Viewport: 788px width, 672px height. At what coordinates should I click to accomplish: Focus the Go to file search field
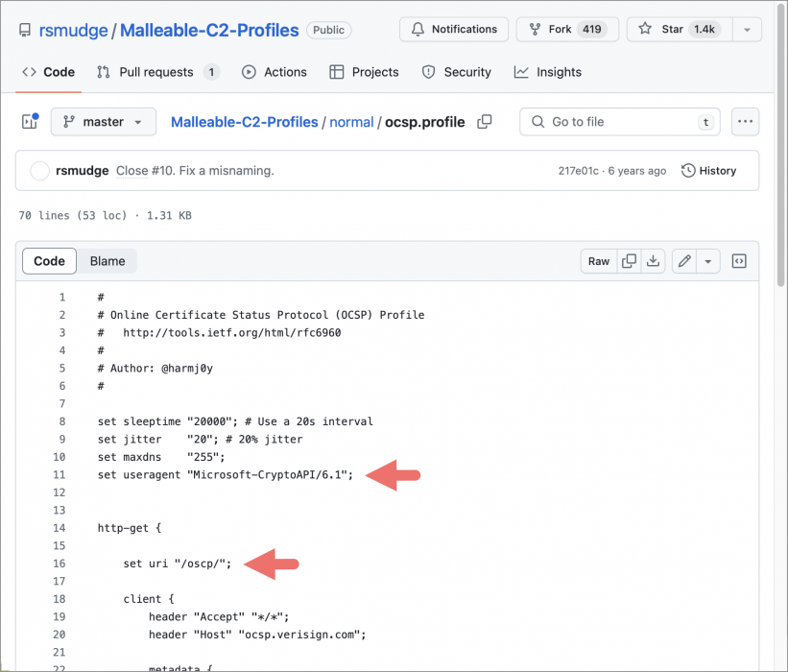click(x=620, y=122)
